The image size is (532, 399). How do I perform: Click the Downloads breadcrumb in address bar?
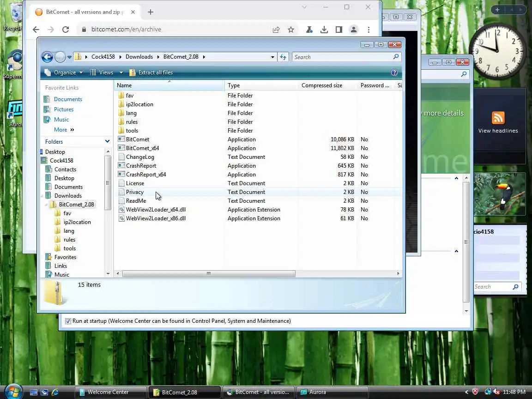coord(139,57)
